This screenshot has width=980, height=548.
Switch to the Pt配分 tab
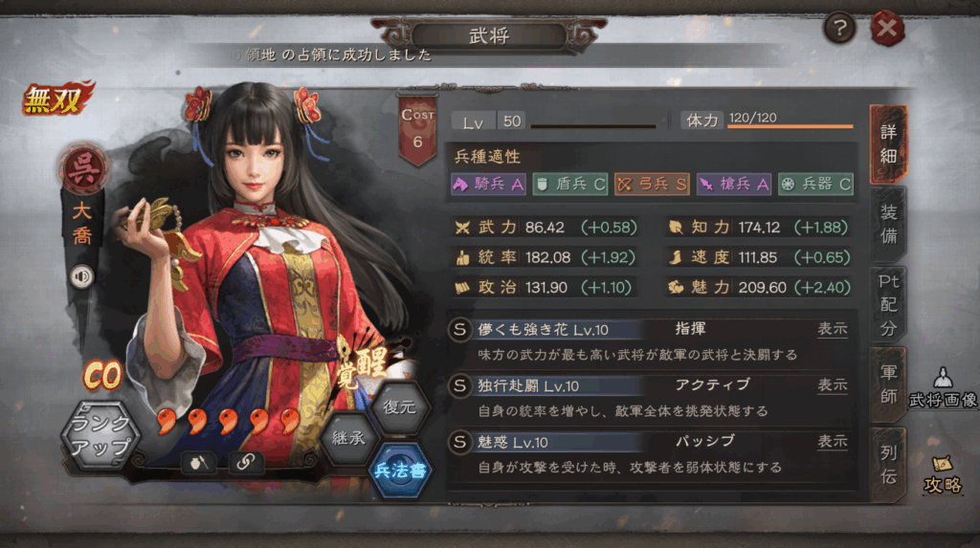tap(888, 304)
